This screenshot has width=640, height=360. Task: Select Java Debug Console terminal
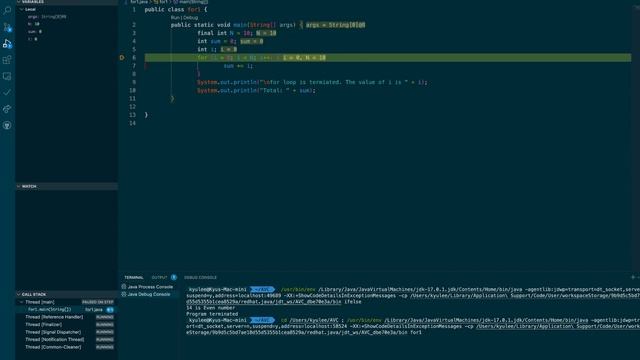point(149,294)
